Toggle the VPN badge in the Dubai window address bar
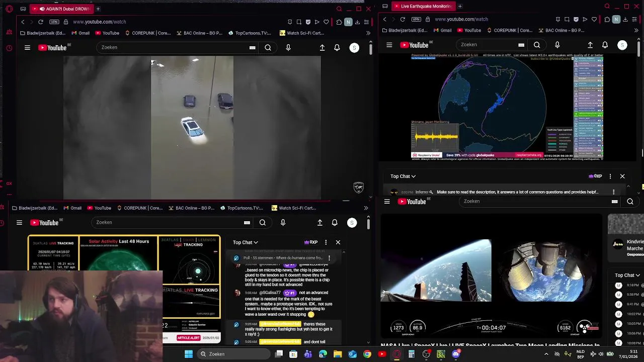The height and width of the screenshot is (362, 644). [x=54, y=22]
